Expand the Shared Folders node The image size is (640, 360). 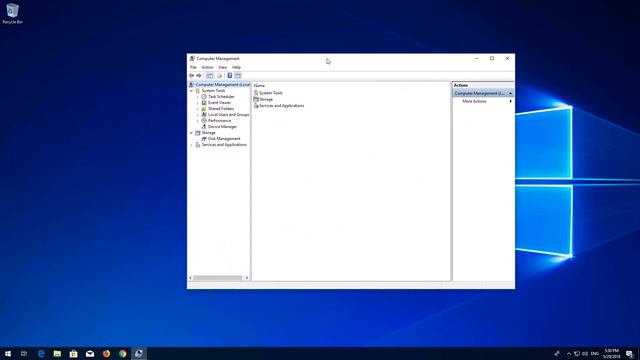click(198, 109)
